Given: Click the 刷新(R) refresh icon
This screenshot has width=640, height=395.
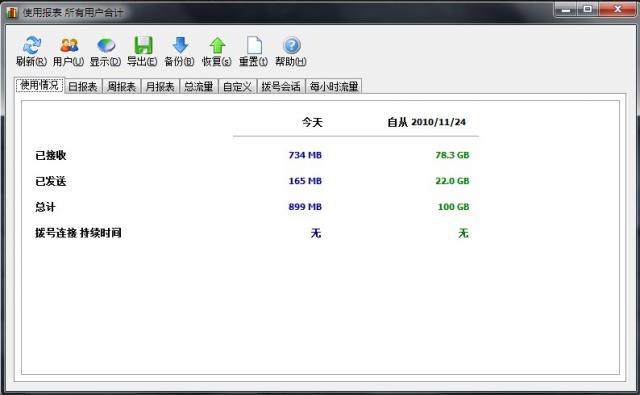Looking at the screenshot, I should click(31, 45).
